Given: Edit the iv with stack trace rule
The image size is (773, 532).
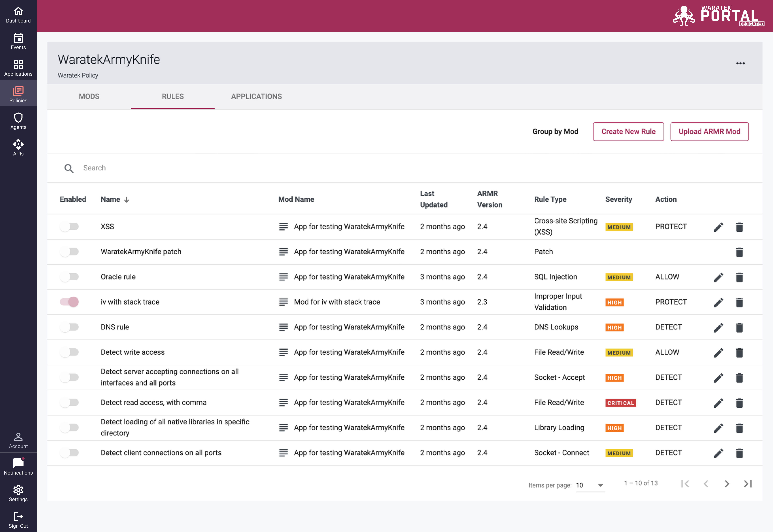Looking at the screenshot, I should pyautogui.click(x=718, y=302).
